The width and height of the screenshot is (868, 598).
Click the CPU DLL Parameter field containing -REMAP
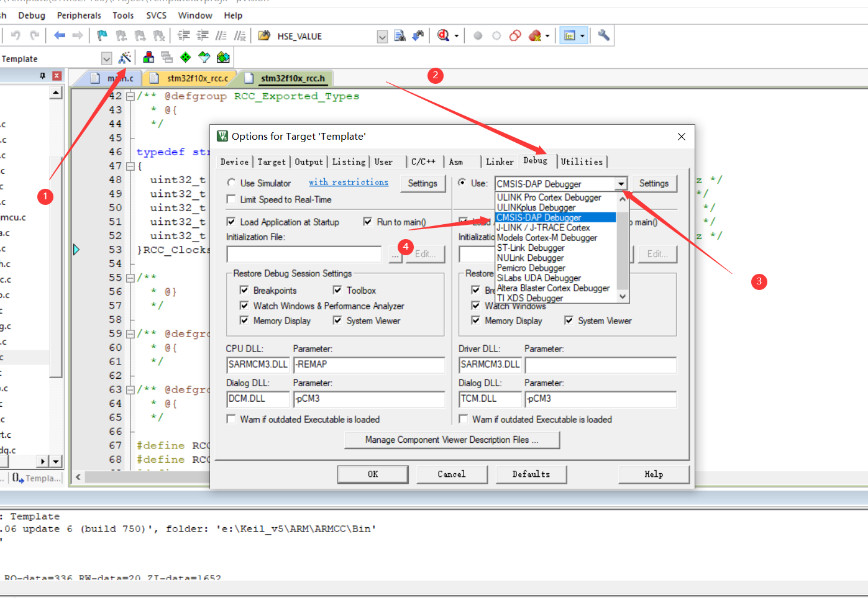[x=369, y=365]
